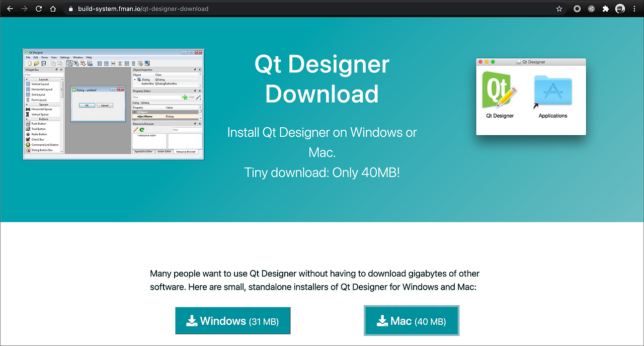View site info via the lock icon
The image size is (644, 346).
click(70, 9)
